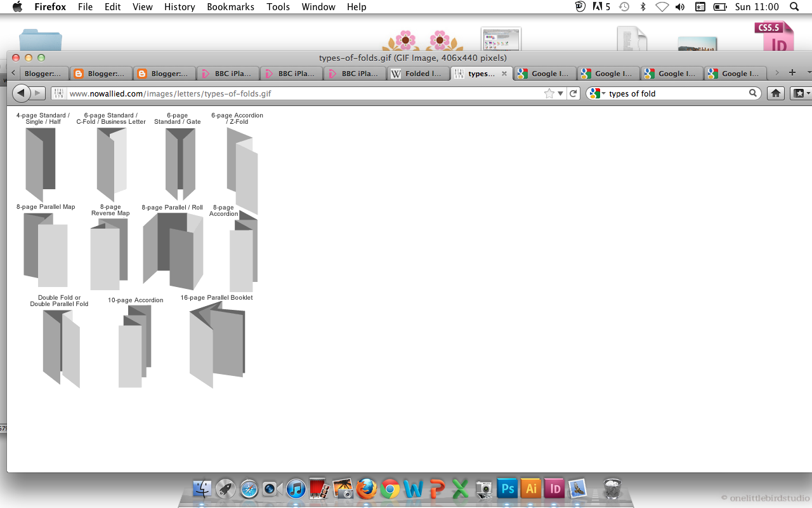Open Adobe Illustrator from the Dock
This screenshot has width=812, height=508.
(x=531, y=489)
